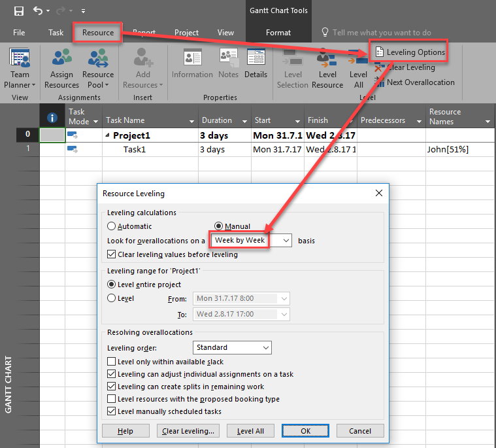Toggle Level only within available slack
496x448 pixels.
112,362
